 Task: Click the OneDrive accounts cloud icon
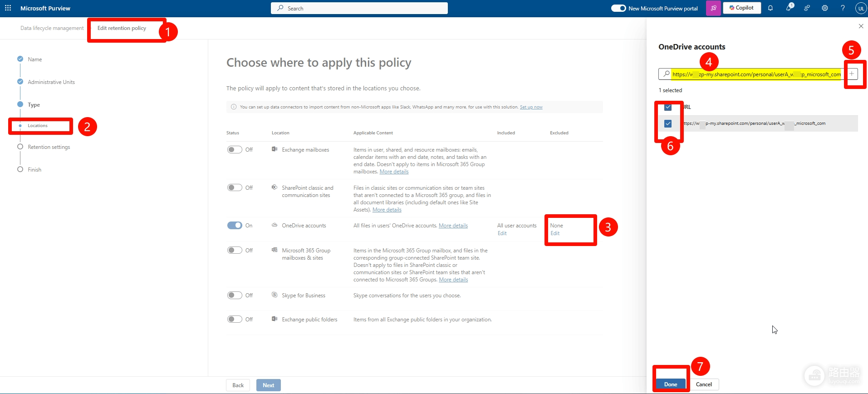click(x=275, y=225)
